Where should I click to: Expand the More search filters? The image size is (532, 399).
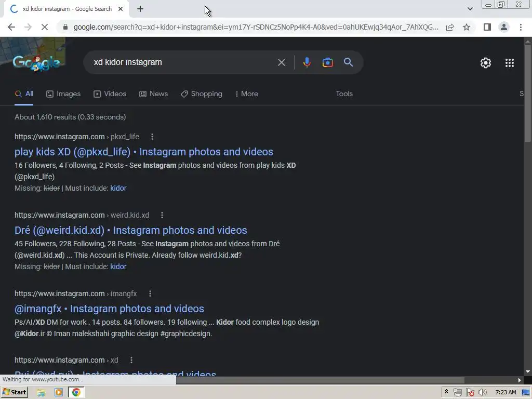247,94
